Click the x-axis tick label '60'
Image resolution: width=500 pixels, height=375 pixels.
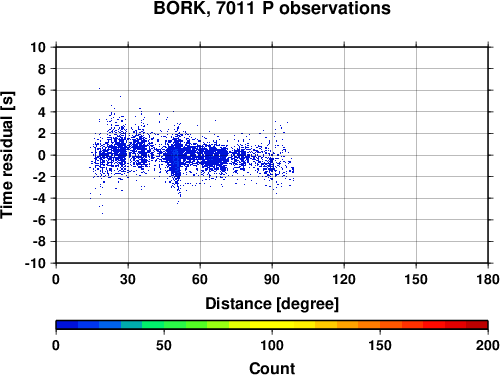click(x=200, y=279)
